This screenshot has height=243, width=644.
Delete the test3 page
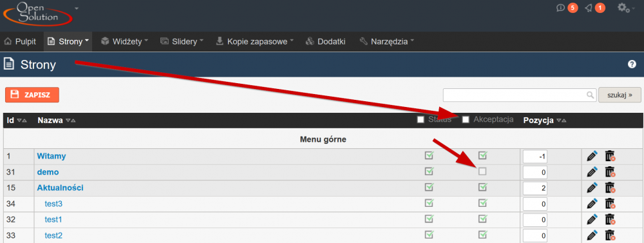610,204
